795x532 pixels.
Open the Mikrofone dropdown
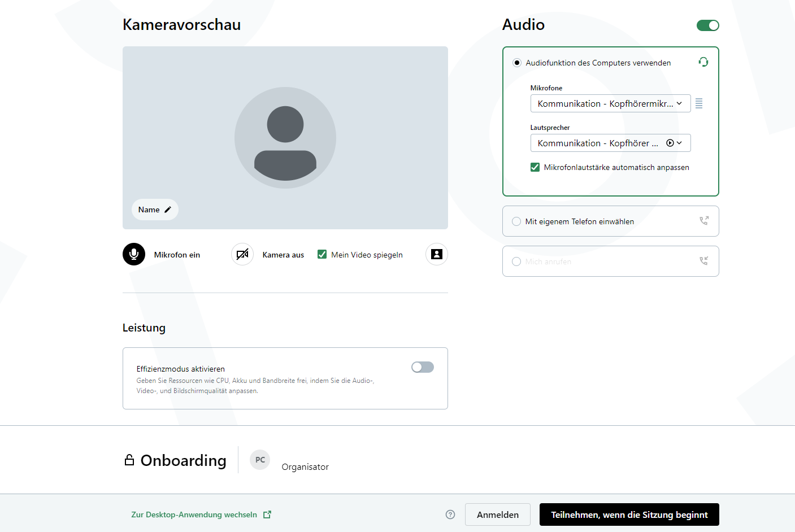click(x=610, y=103)
